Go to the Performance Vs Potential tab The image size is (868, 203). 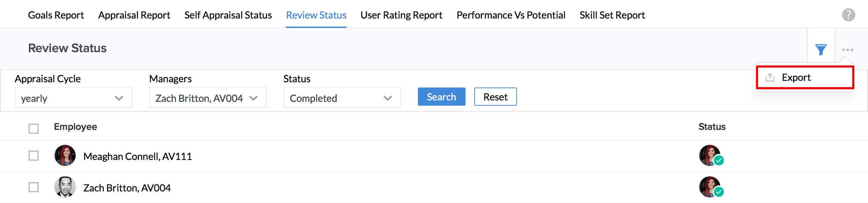pos(511,15)
